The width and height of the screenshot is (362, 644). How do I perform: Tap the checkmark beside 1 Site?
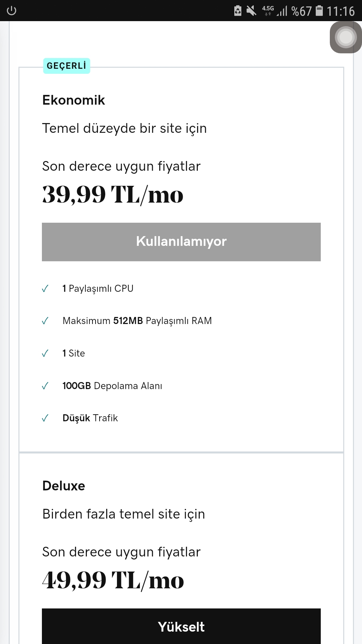pyautogui.click(x=45, y=353)
